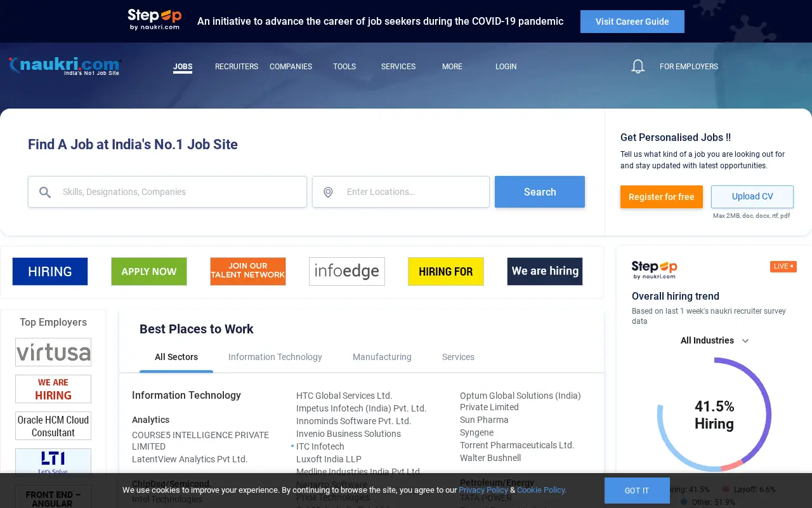Click the blue Search button
The image size is (812, 508).
coord(540,192)
